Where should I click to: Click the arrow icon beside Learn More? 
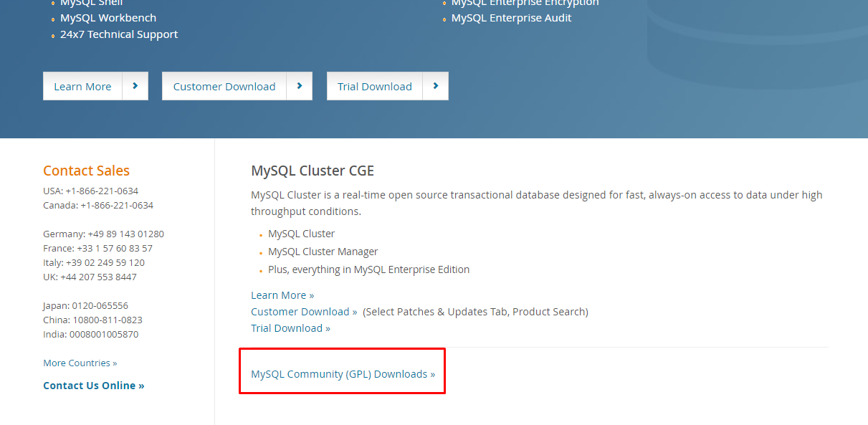coord(135,86)
